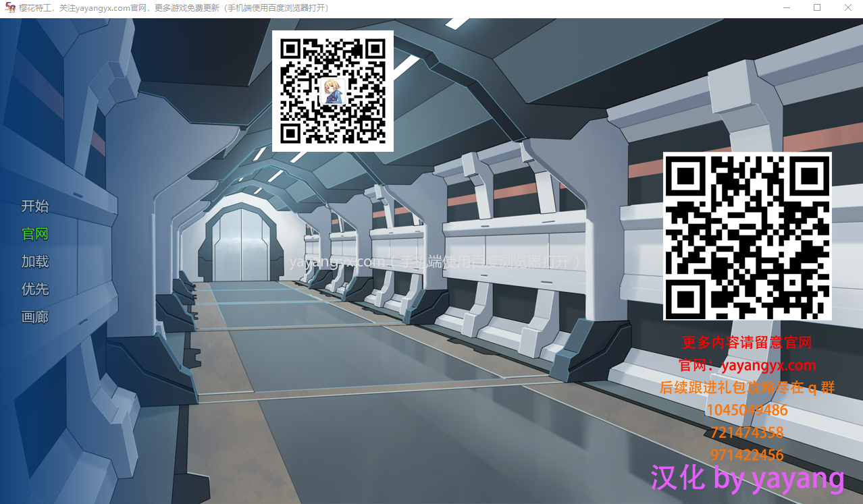Open the highlighted 官网 menu entry
Viewport: 863px width, 504px height.
click(x=35, y=234)
